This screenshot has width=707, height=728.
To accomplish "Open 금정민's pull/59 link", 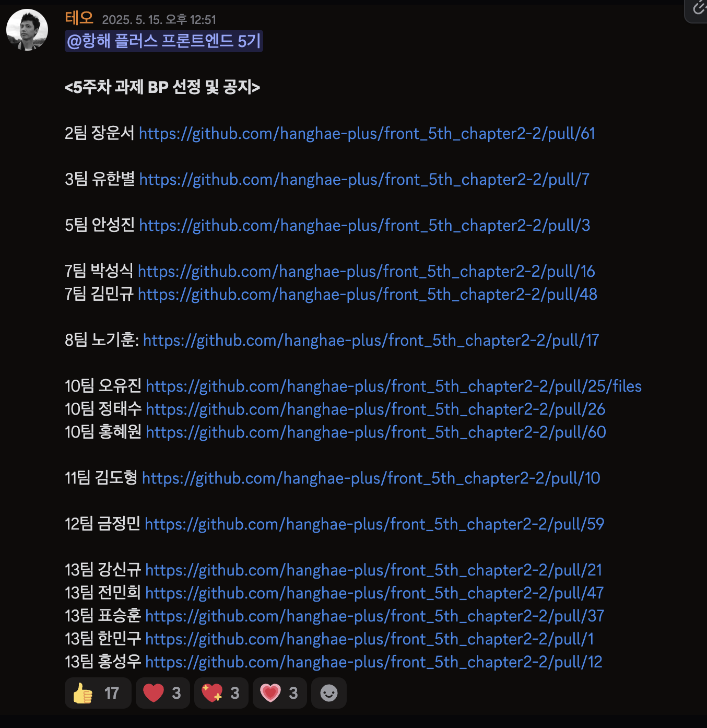I will tap(374, 524).
